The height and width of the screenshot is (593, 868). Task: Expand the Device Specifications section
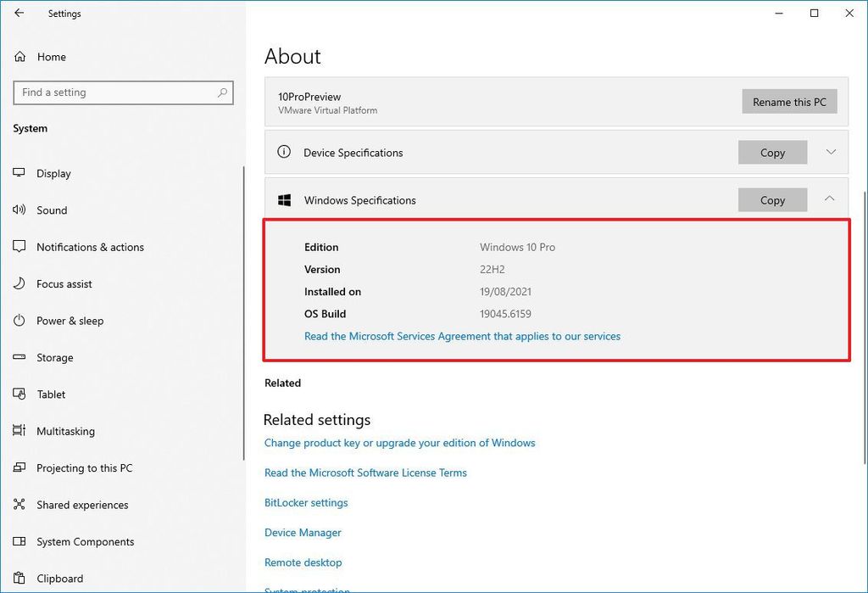[x=829, y=153]
